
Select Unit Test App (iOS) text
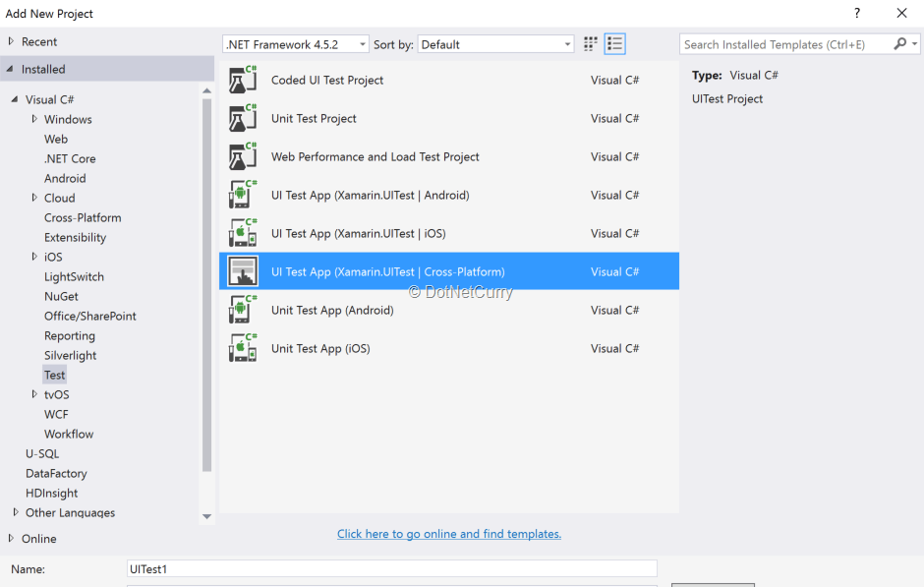coord(320,348)
